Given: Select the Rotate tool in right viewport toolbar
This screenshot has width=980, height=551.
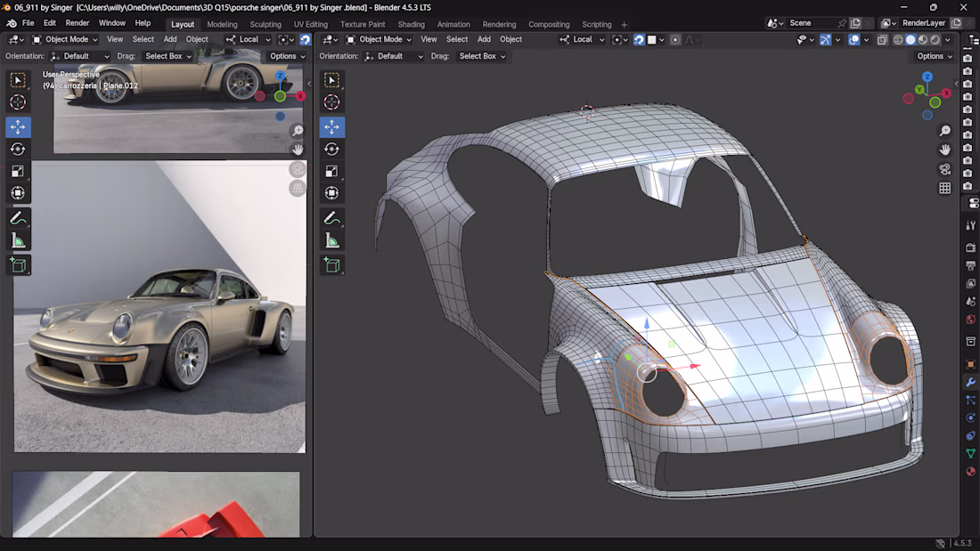Looking at the screenshot, I should point(331,149).
